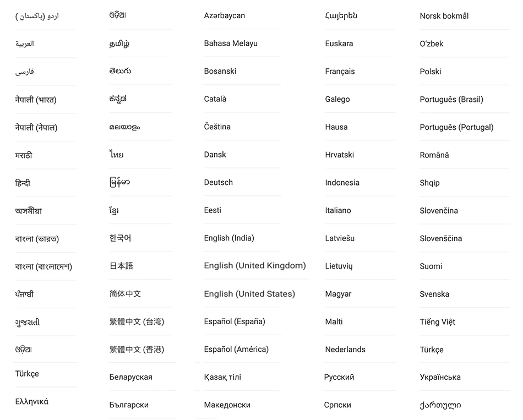Viewport: 523px width, 420px height.
Task: Select 한국어 language entry
Action: pos(120,238)
